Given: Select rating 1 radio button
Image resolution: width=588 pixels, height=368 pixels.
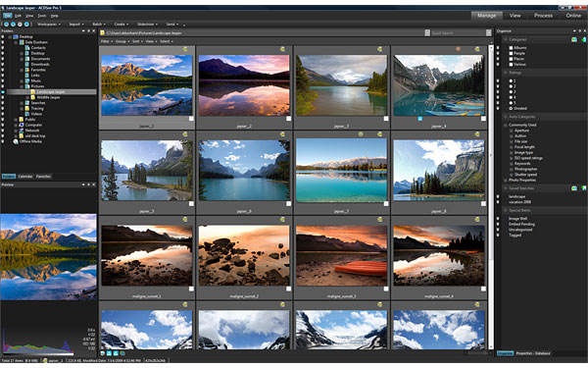Looking at the screenshot, I should (511, 80).
